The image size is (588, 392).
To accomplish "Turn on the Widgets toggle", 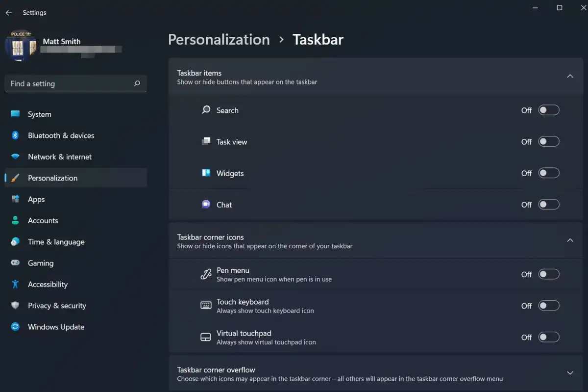I will [548, 173].
